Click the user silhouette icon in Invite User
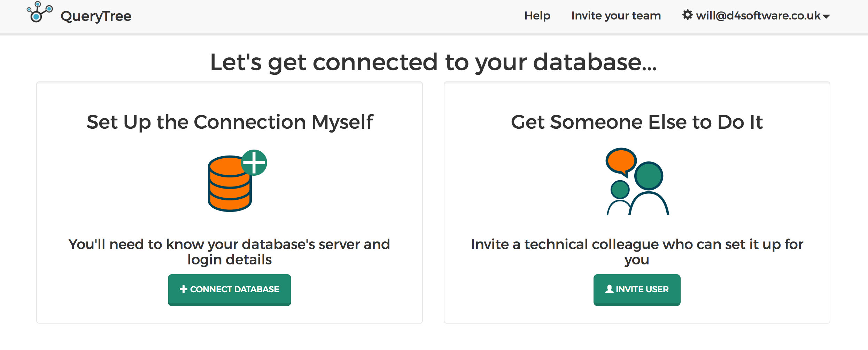The width and height of the screenshot is (868, 350). 609,289
